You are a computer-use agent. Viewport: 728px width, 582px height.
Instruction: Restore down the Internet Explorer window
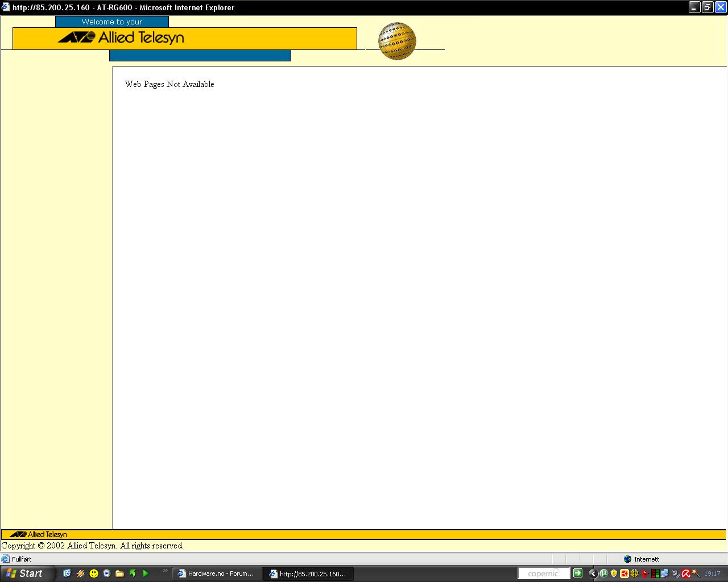tap(708, 7)
